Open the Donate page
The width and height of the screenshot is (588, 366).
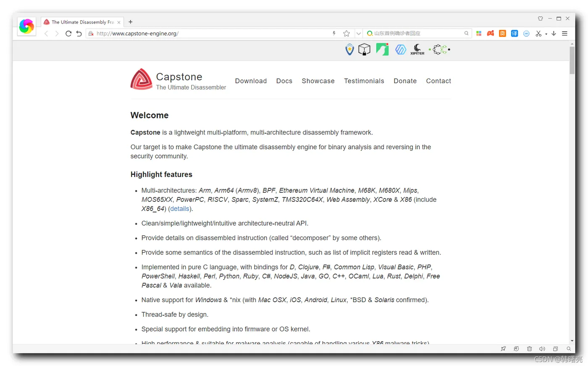tap(405, 81)
